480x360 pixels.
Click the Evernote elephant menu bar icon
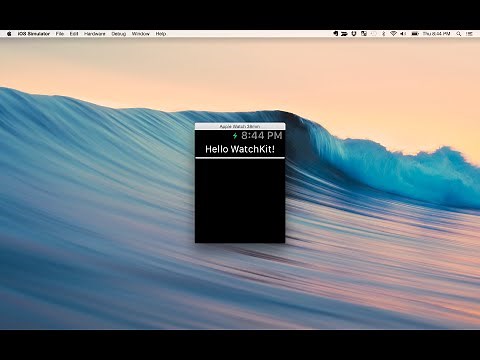coord(336,34)
